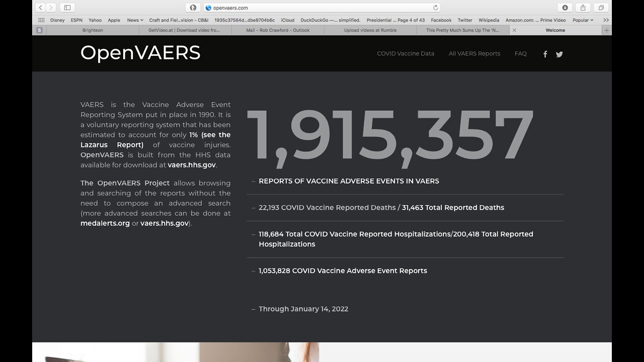This screenshot has width=644, height=362.
Task: Click Through January 14, 2022 text
Action: (x=303, y=309)
